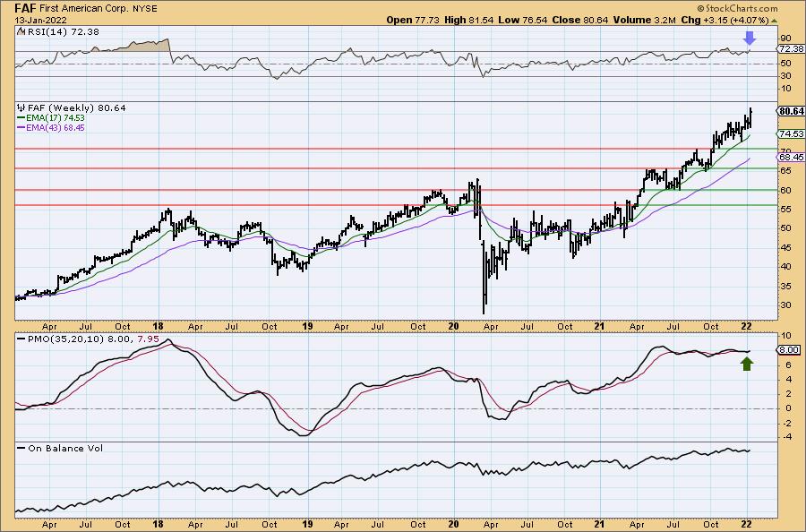The image size is (806, 532).
Task: Click the RSI(14) 72.38 indicator legend
Action: tap(64, 32)
